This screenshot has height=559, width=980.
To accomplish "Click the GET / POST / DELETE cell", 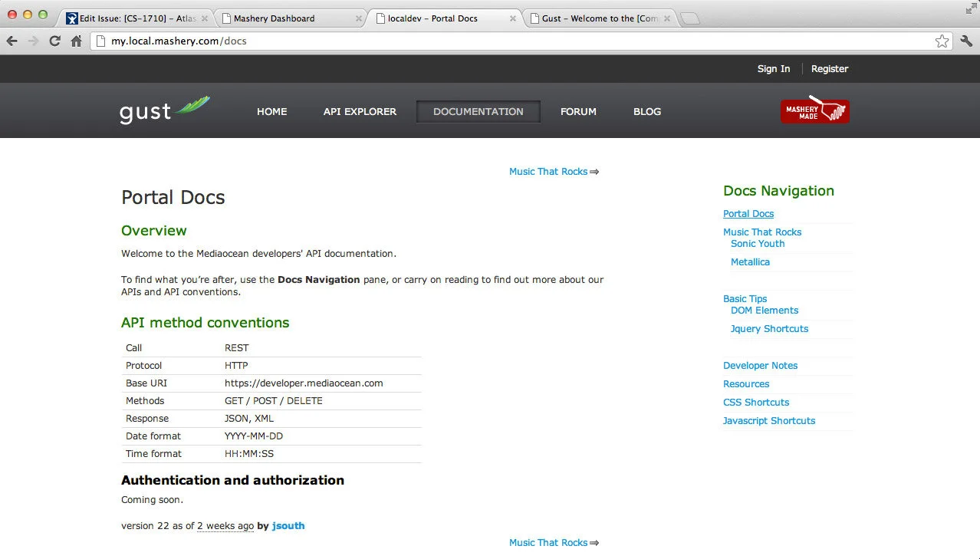I will [x=274, y=401].
